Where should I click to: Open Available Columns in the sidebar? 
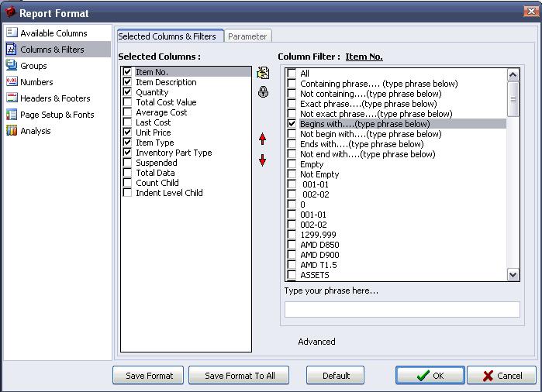53,33
